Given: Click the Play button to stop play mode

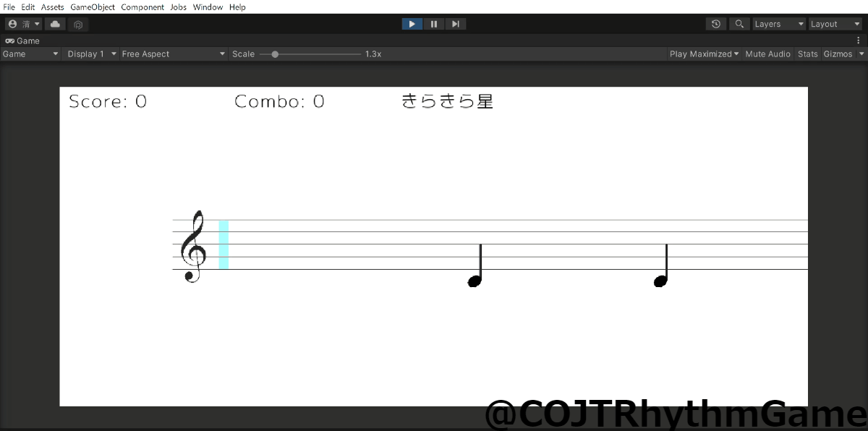Looking at the screenshot, I should 412,24.
